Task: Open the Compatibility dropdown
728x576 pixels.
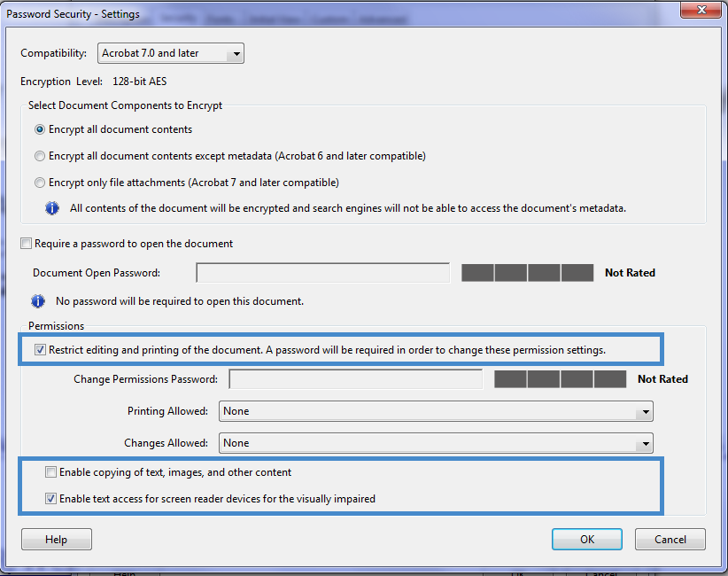Action: (x=170, y=53)
